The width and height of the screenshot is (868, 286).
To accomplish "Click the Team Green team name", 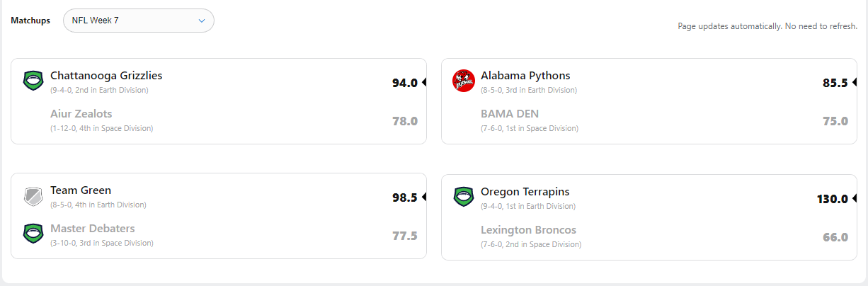I will [x=81, y=190].
